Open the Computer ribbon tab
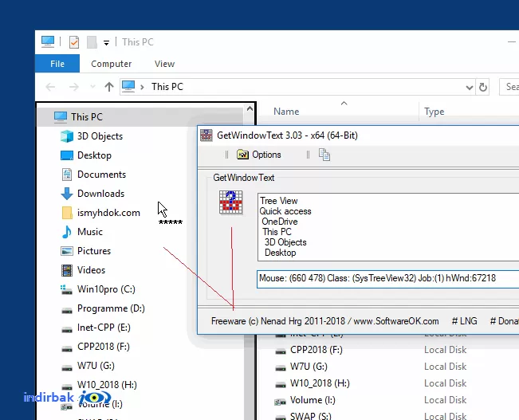 pos(112,64)
